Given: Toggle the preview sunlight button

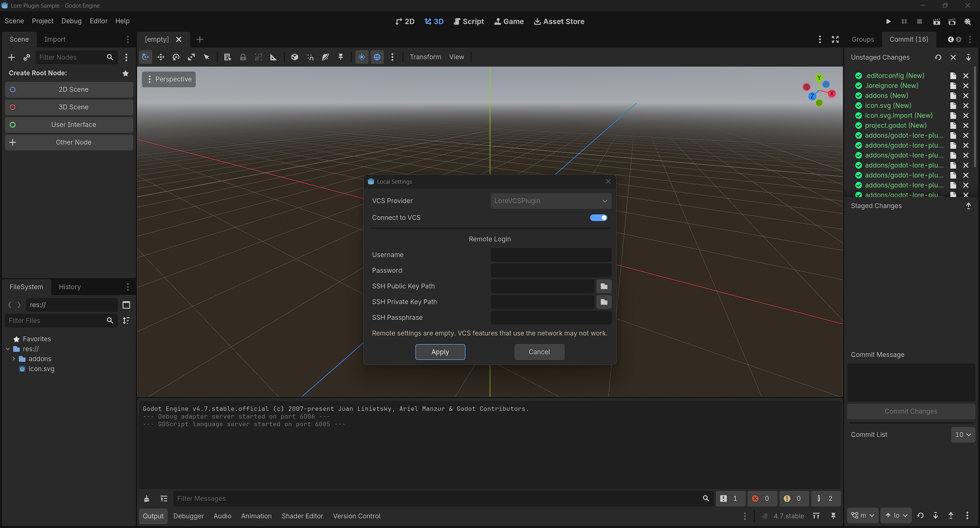Looking at the screenshot, I should [362, 57].
